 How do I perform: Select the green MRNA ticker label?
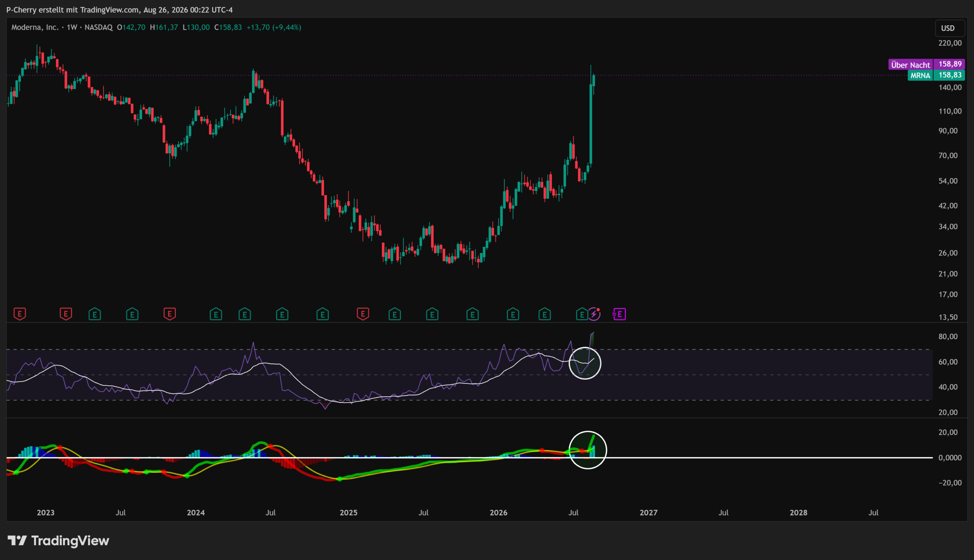(x=920, y=75)
